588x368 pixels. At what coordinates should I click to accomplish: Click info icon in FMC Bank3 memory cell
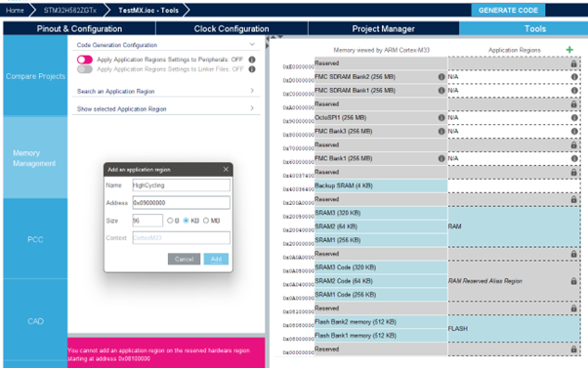pyautogui.click(x=441, y=131)
